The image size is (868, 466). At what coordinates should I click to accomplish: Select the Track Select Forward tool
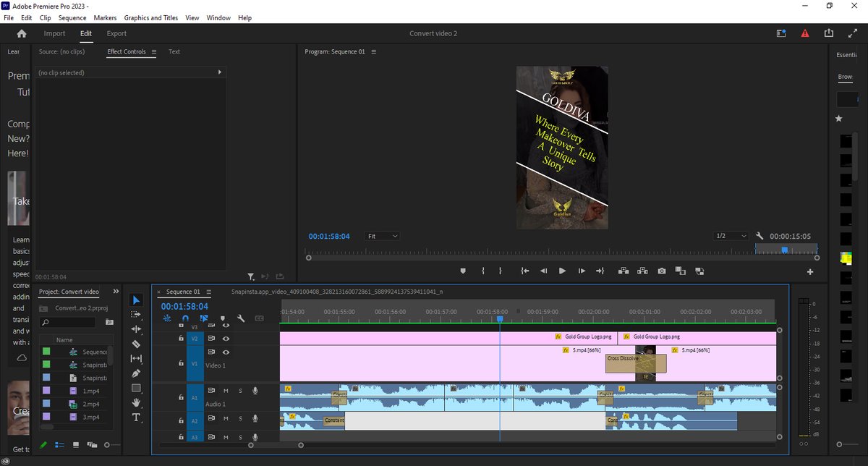[136, 315]
